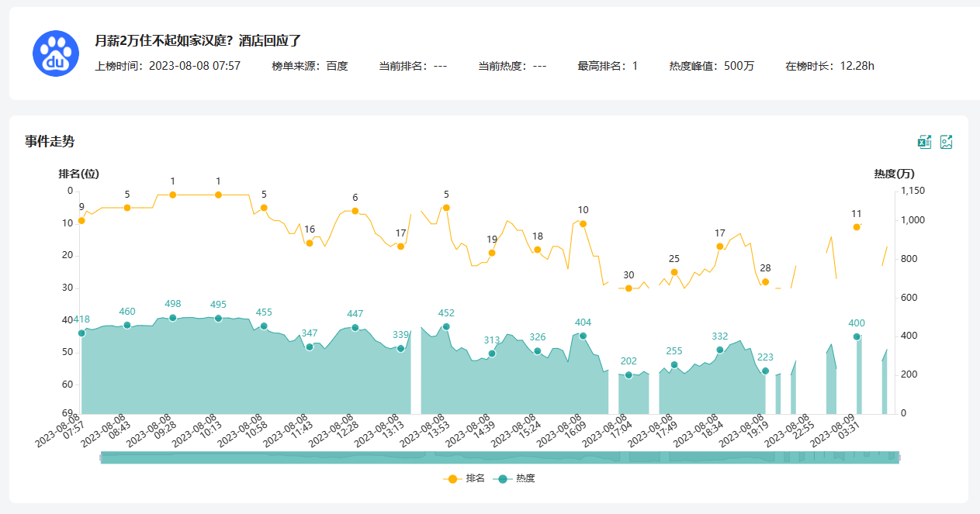Click the 498 heat peak data point
This screenshot has width=980, height=514.
click(x=173, y=318)
